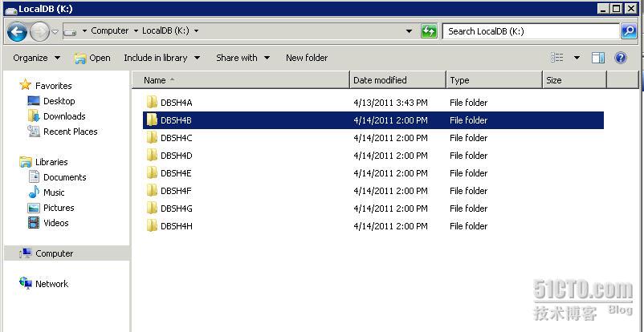The height and width of the screenshot is (332, 644).
Task: Expand the arrow before Computer in the address bar
Action: tap(84, 31)
